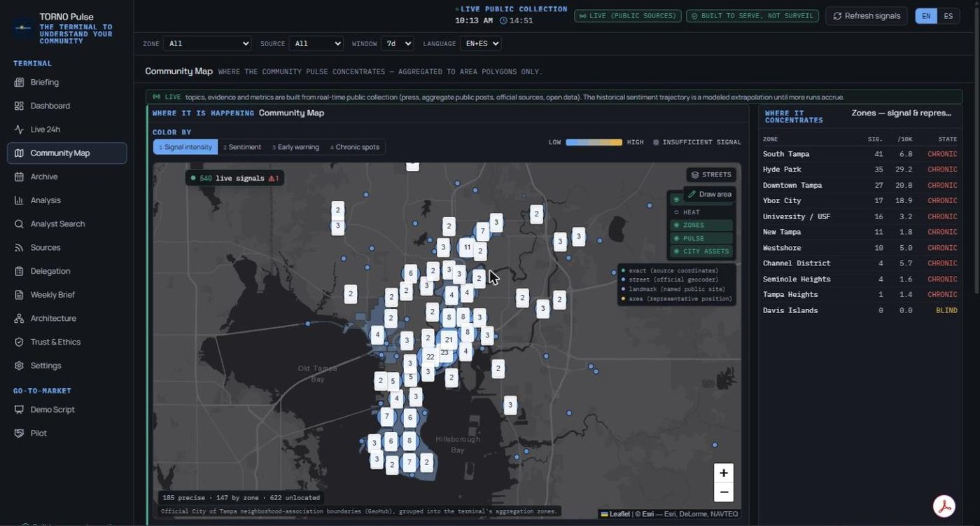980x526 pixels.
Task: Switch language to ES
Action: point(948,16)
